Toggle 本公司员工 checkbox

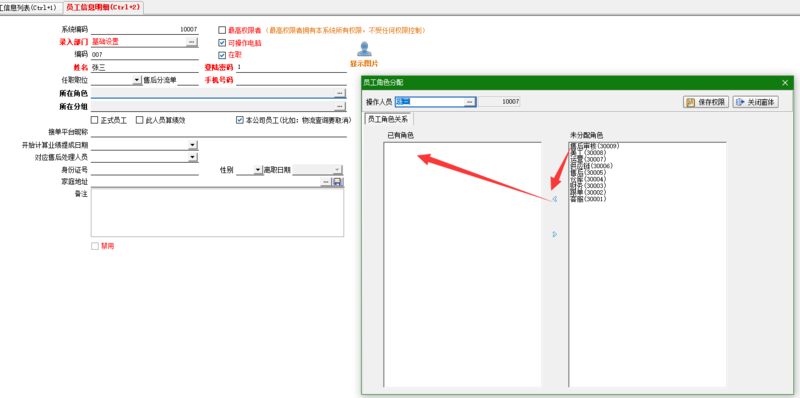239,120
